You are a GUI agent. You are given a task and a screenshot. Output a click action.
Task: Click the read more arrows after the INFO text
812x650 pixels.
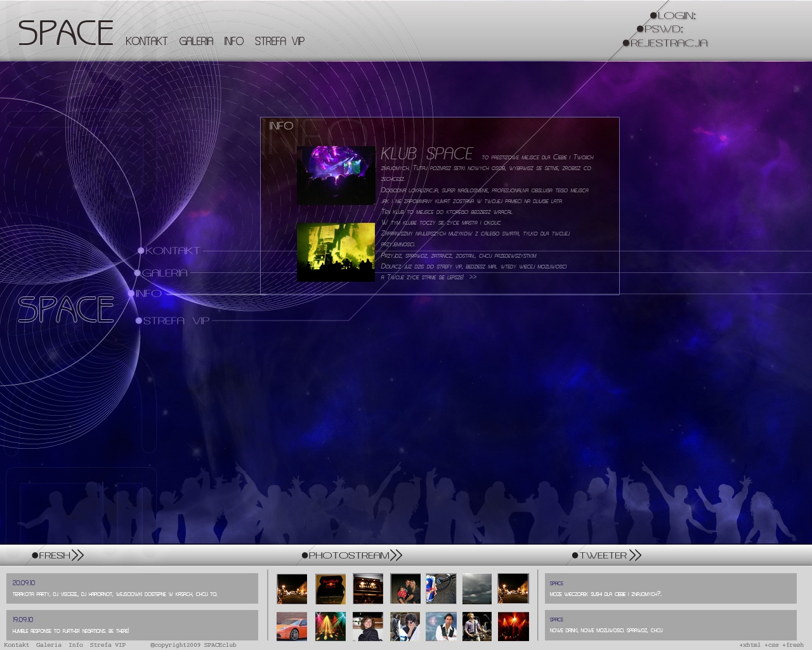coord(473,277)
